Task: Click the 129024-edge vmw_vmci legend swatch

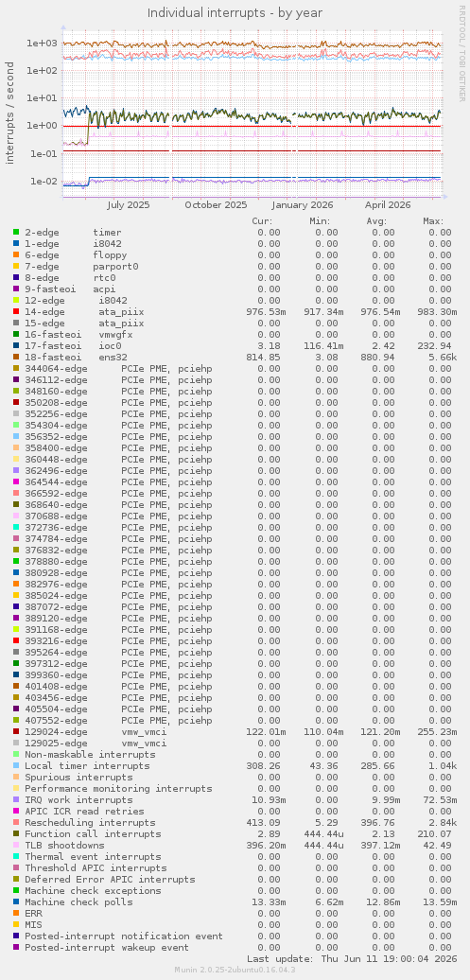Action: click(16, 732)
